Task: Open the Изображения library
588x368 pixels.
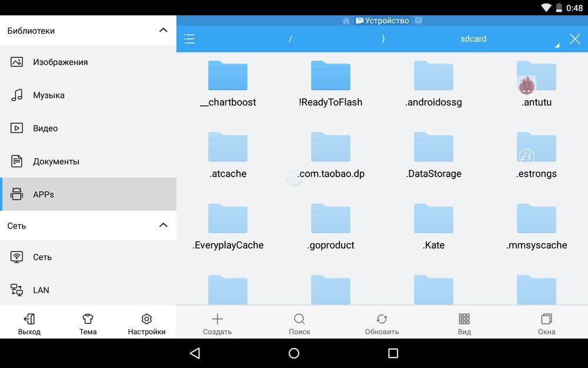Action: [88, 62]
